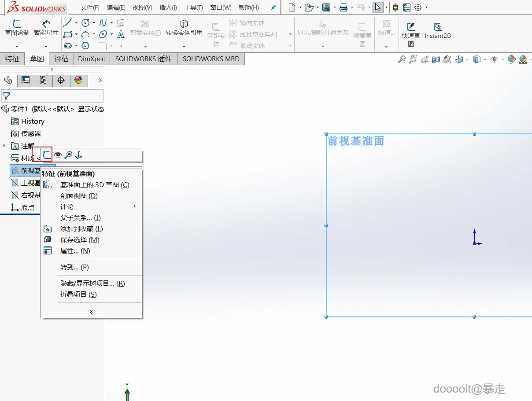Click the Normal To view icon

(x=79, y=155)
